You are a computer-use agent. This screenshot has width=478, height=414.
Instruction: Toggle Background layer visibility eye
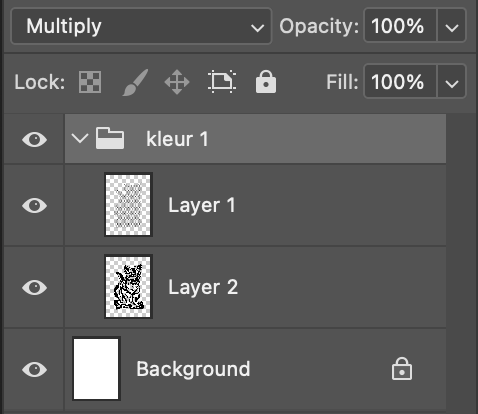34,369
